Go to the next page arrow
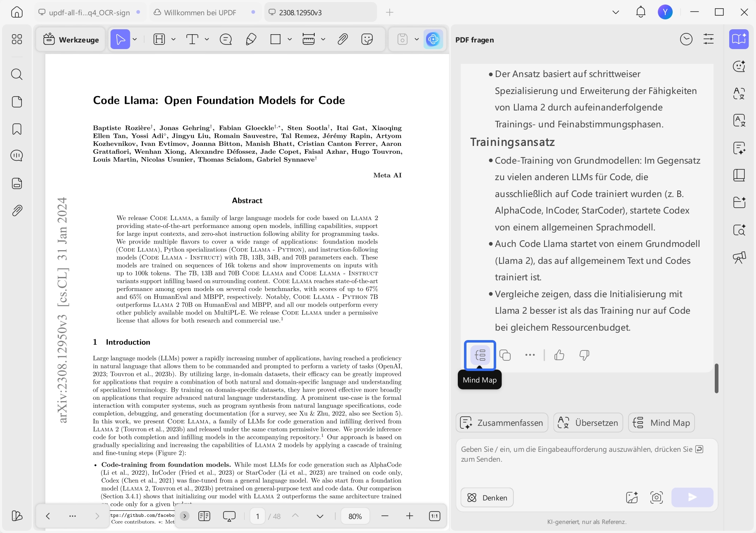 click(x=320, y=516)
